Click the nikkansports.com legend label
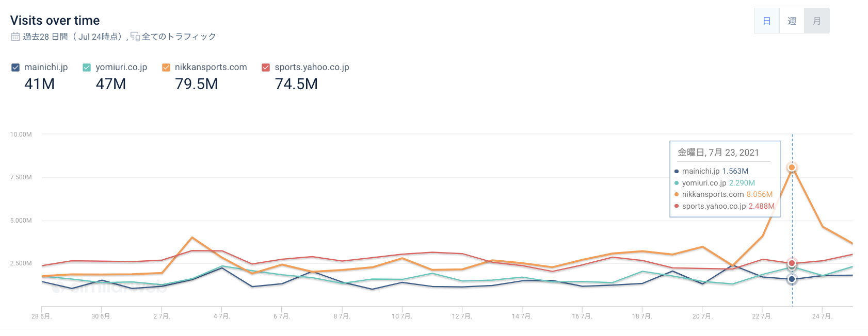Screen dimensions: 868x336 [x=211, y=68]
